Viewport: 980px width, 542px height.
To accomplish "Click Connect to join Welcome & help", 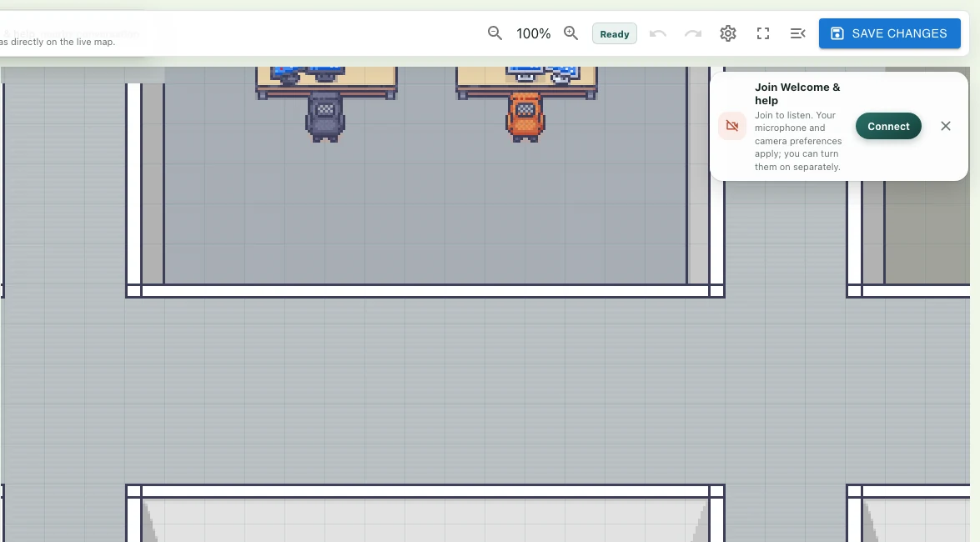I will tap(888, 126).
